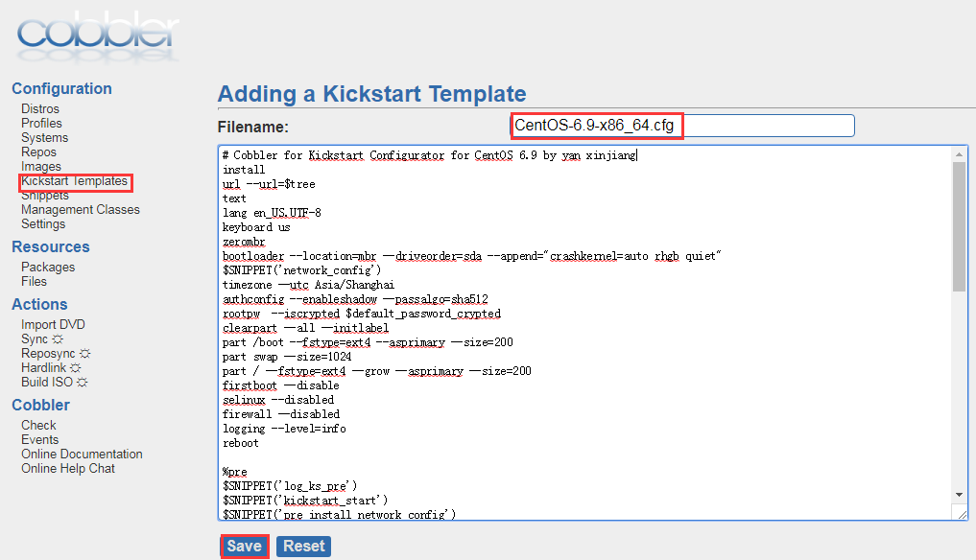Click the 'logging --level=info' line
This screenshot has width=976, height=560.
[284, 429]
